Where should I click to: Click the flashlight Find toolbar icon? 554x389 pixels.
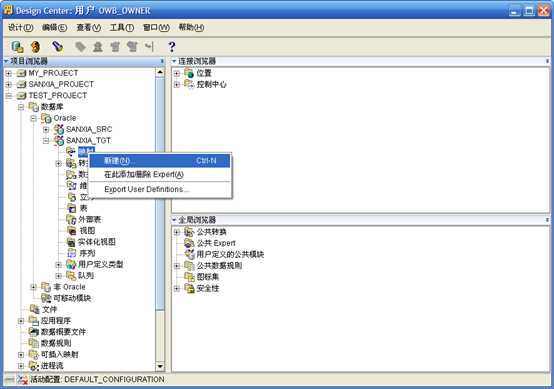[57, 46]
